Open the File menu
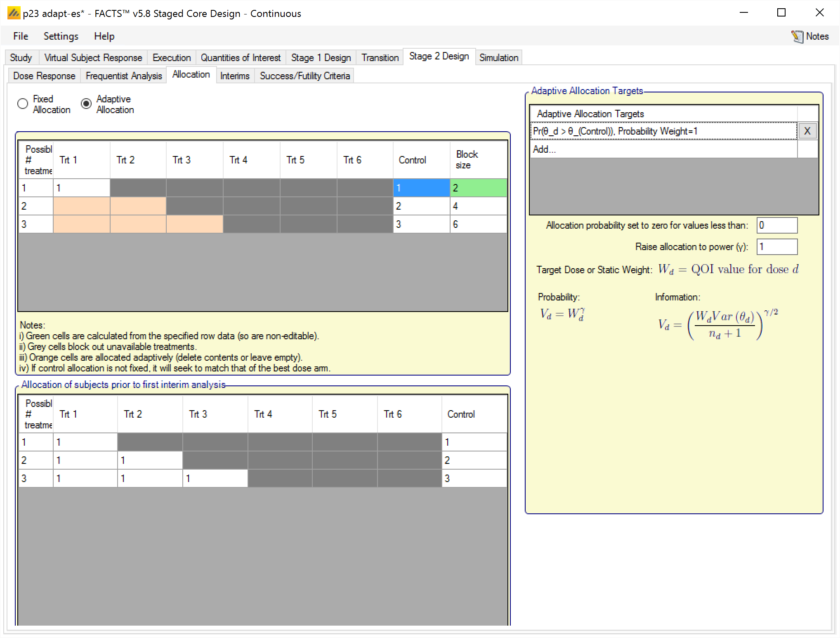The height and width of the screenshot is (638, 840). click(x=21, y=36)
